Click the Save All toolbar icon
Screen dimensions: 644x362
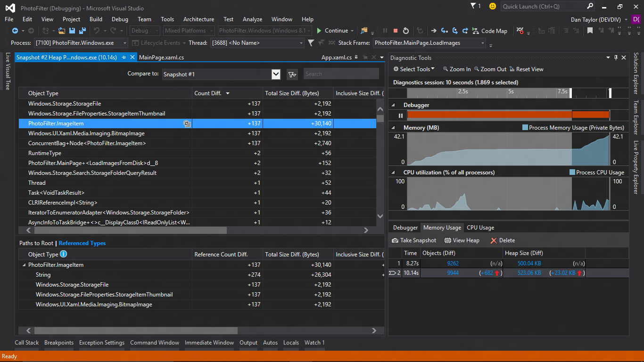coord(82,31)
